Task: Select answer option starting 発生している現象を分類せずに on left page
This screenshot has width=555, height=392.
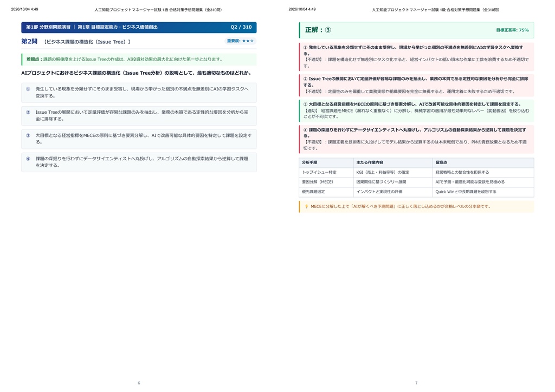Action: pos(139,93)
